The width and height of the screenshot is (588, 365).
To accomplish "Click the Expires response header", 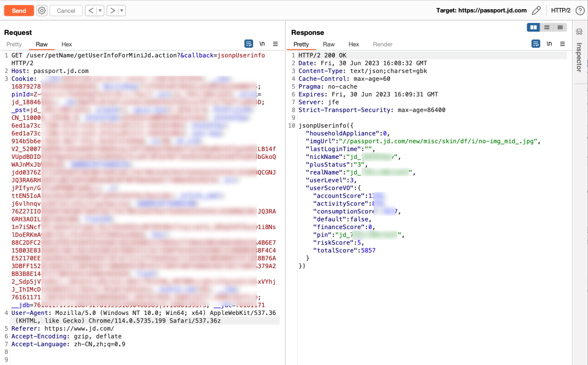I will point(368,95).
